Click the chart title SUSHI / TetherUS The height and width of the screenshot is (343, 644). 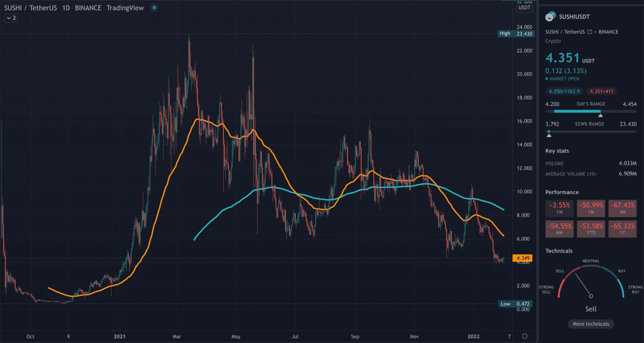[x=30, y=8]
